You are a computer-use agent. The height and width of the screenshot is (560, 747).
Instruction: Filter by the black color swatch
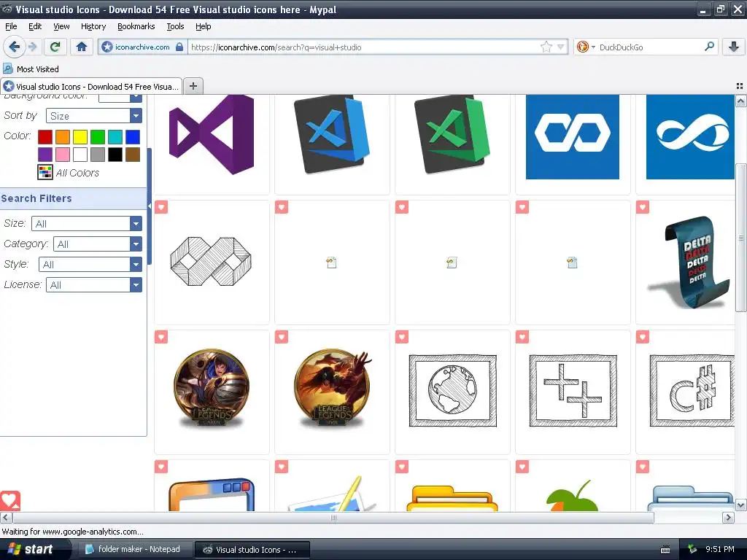pos(115,155)
